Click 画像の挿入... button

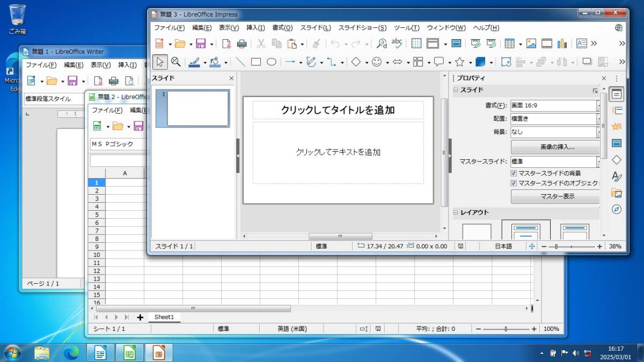[x=555, y=147]
